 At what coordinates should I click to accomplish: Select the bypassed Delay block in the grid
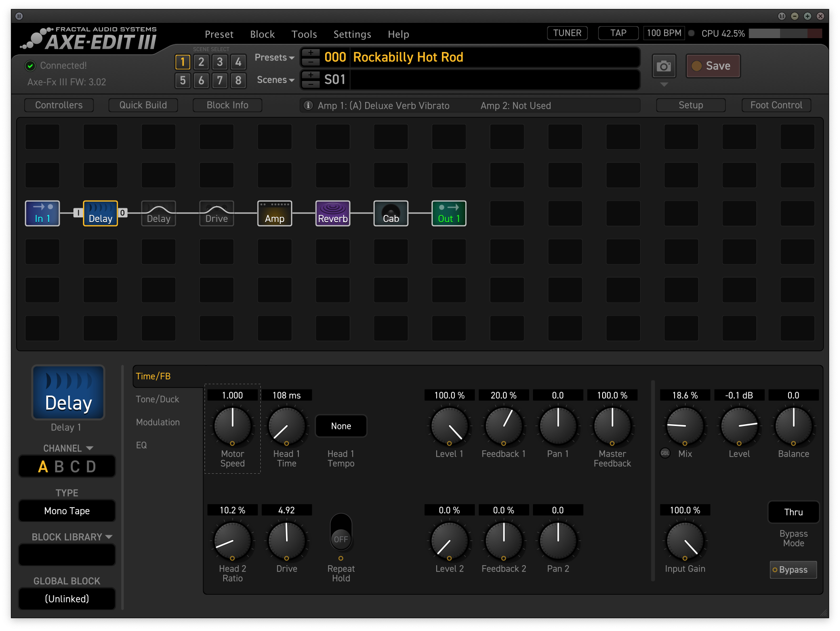(x=159, y=213)
